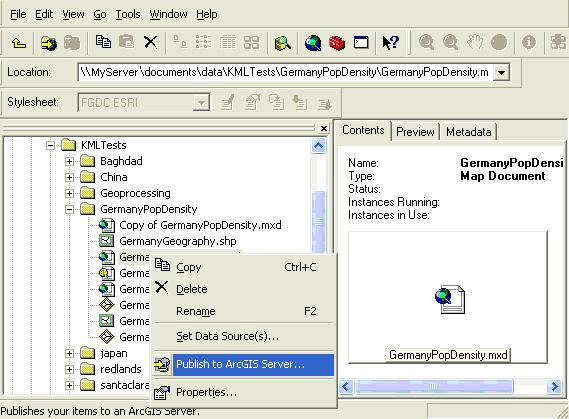Choose Publish to ArcGIS Server...

243,364
